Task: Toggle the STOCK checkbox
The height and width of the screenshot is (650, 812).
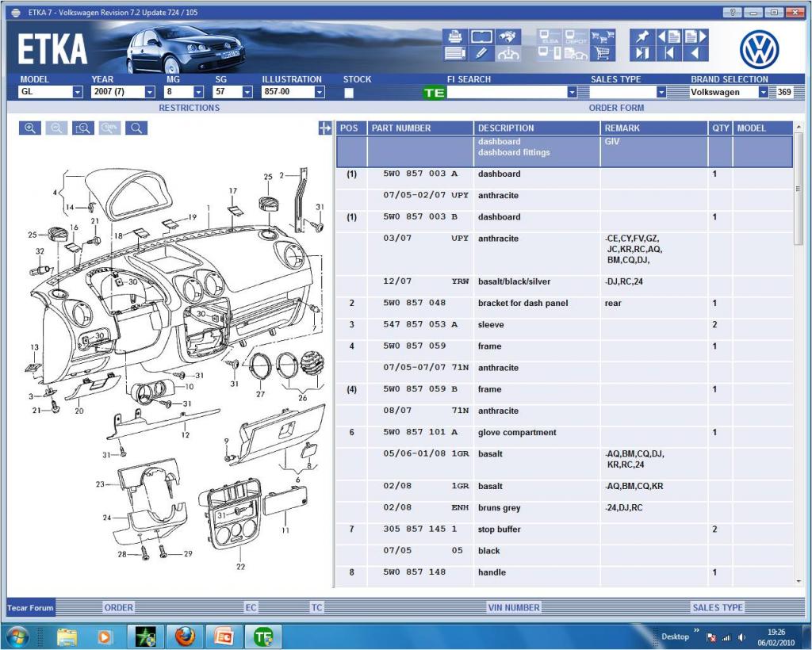Action: tap(349, 93)
